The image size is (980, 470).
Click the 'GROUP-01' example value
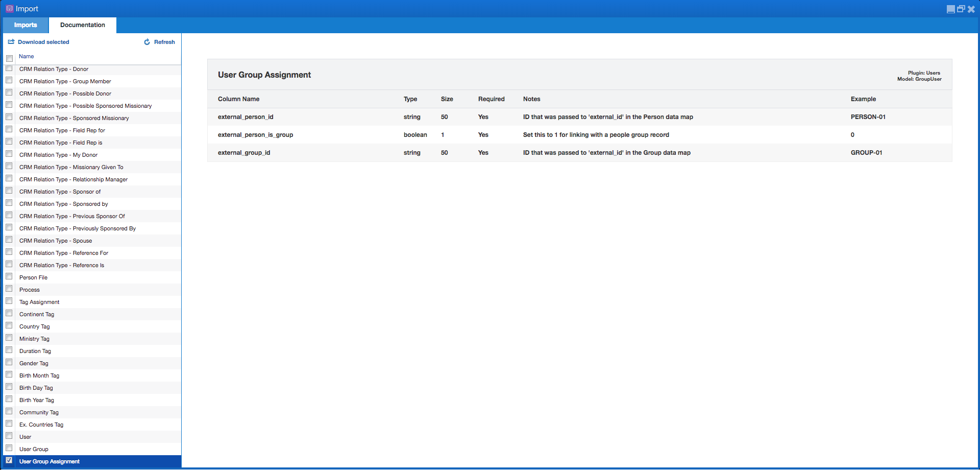(x=866, y=153)
